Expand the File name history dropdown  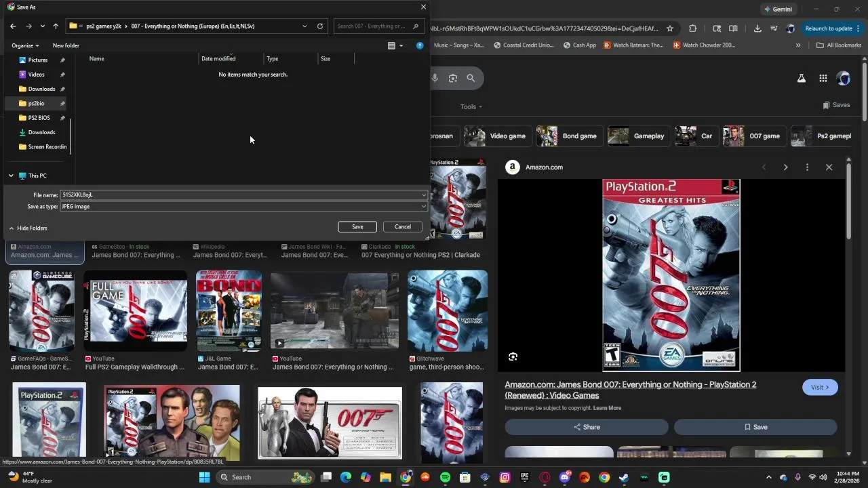[x=424, y=195]
